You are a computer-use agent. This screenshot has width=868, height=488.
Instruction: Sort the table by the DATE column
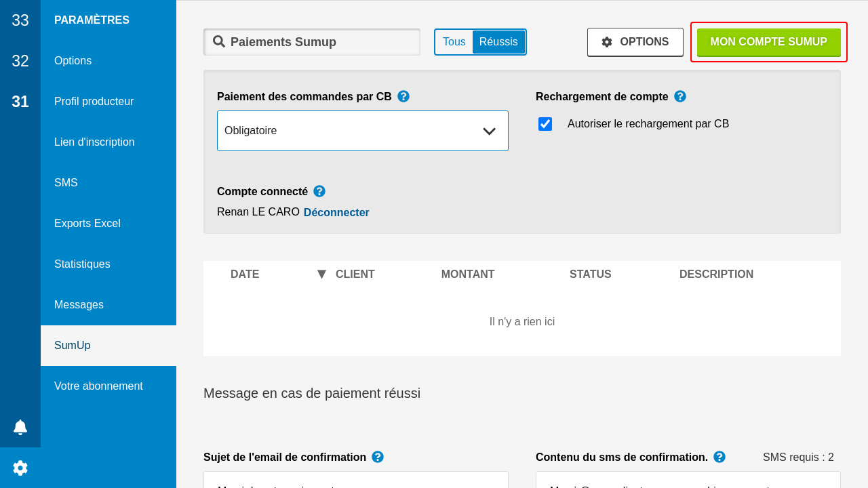point(245,274)
